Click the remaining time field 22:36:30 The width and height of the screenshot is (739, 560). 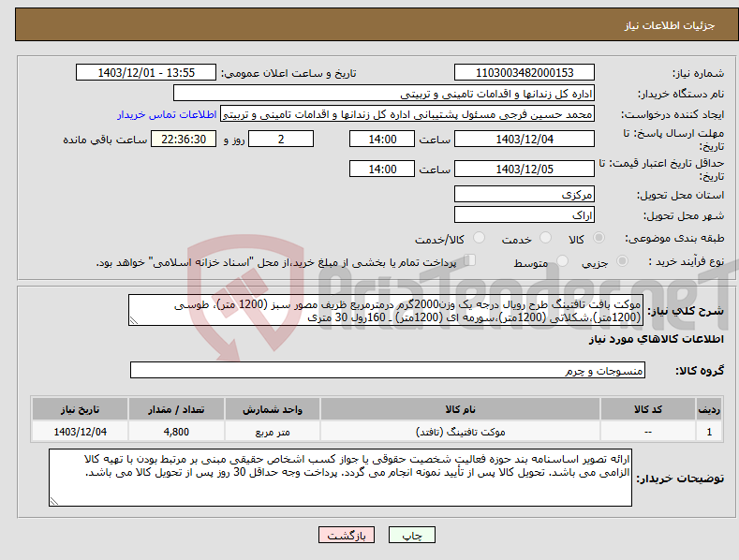pos(184,139)
